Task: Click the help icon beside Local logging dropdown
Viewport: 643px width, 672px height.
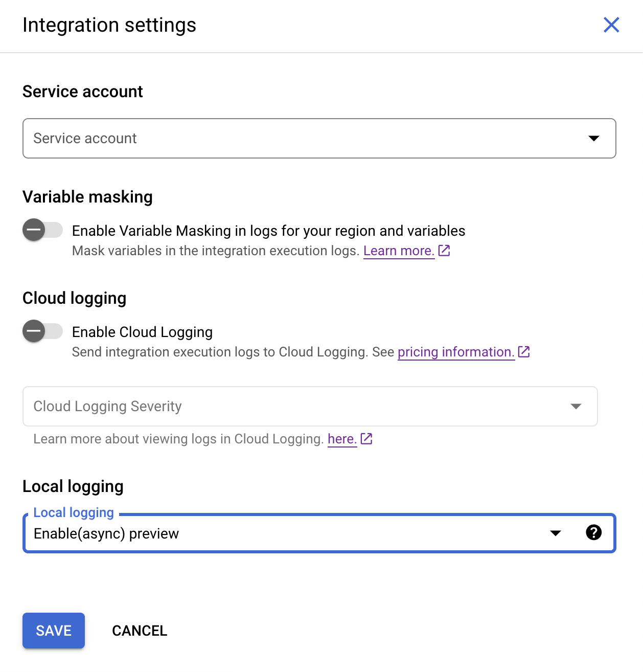Action: tap(594, 533)
